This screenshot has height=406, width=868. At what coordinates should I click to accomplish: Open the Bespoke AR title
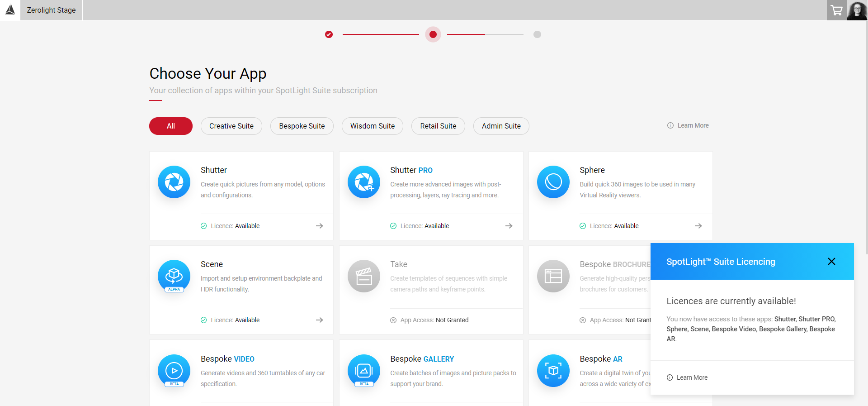601,359
